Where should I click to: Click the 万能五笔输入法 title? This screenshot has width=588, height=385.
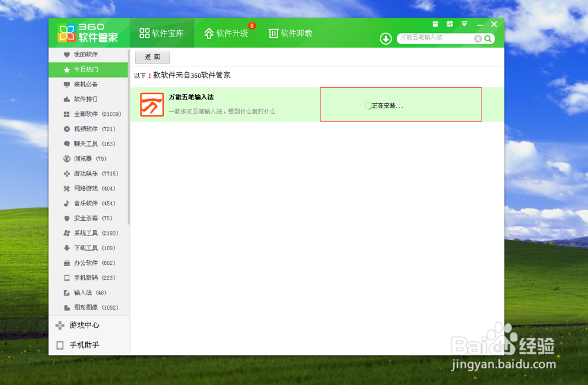click(x=191, y=97)
